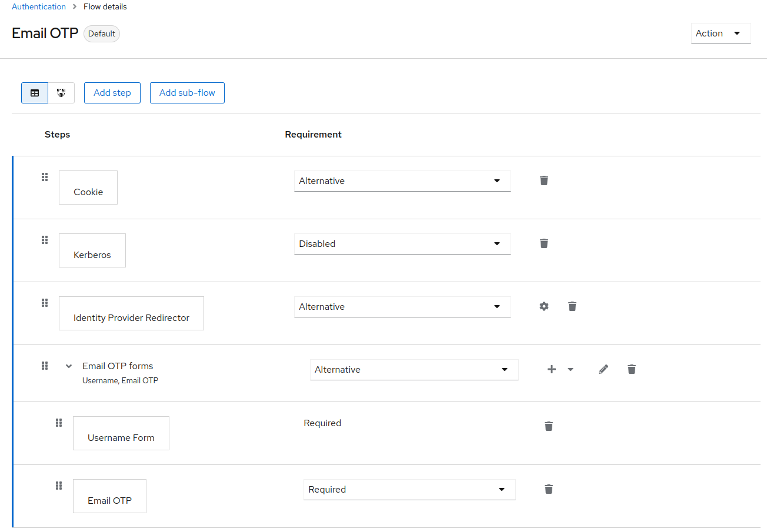Go to Authentication breadcrumb link

coord(39,7)
